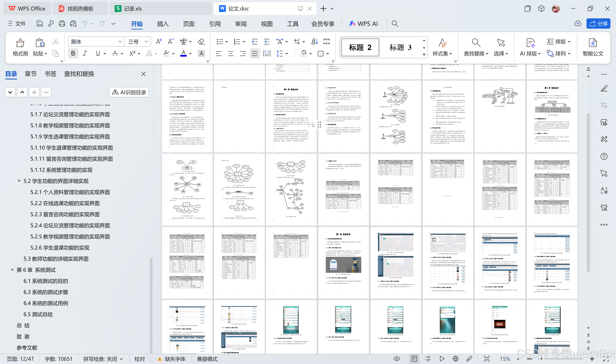The width and height of the screenshot is (616, 364).
Task: Switch to the 记录.xls document tab
Action: click(161, 9)
